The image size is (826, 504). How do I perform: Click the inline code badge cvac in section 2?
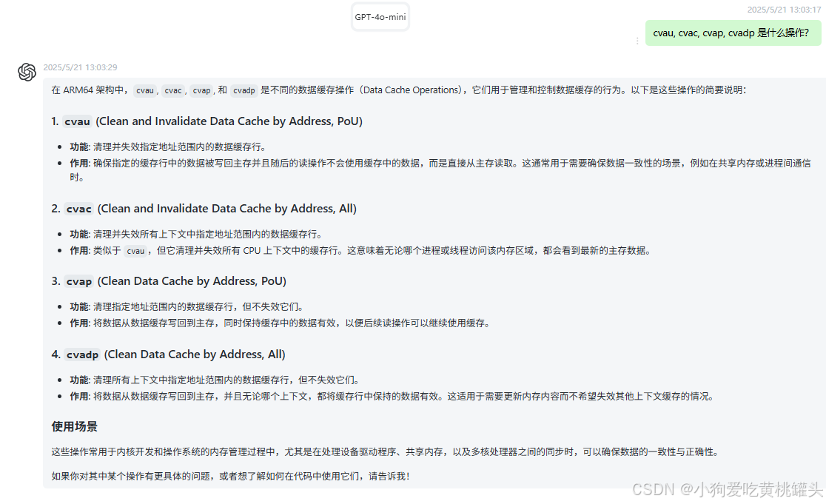(78, 208)
